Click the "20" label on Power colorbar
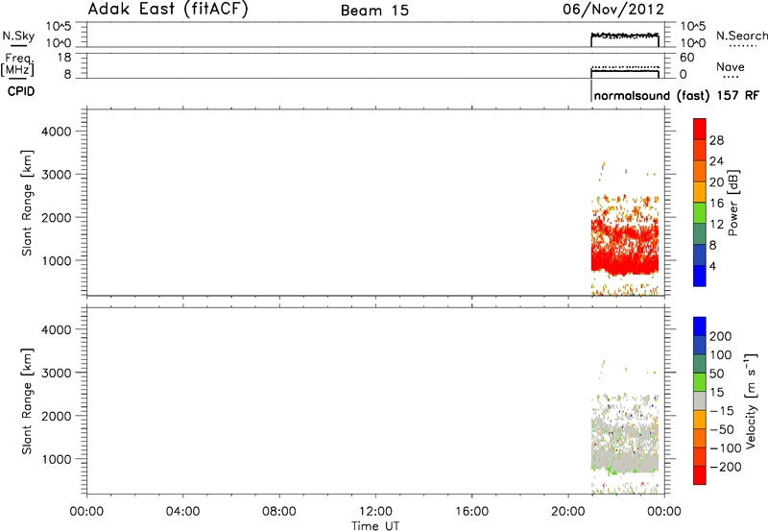Viewport: 768px width, 532px height. [x=716, y=182]
